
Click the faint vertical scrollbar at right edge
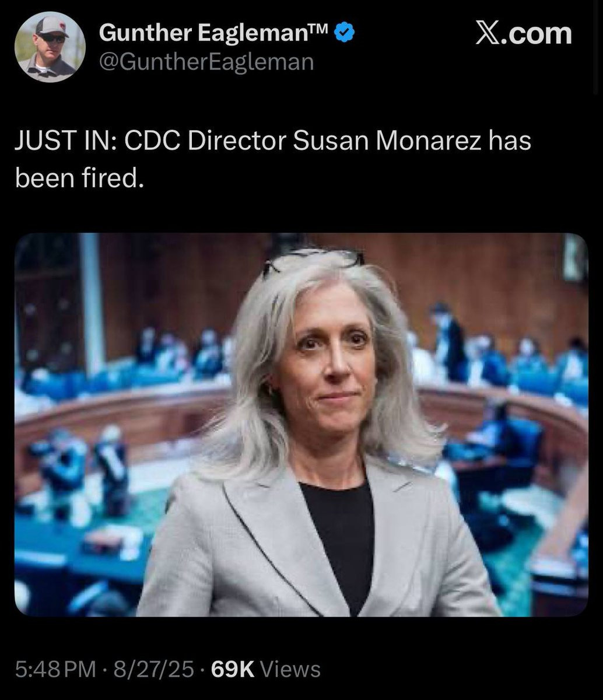596,47
